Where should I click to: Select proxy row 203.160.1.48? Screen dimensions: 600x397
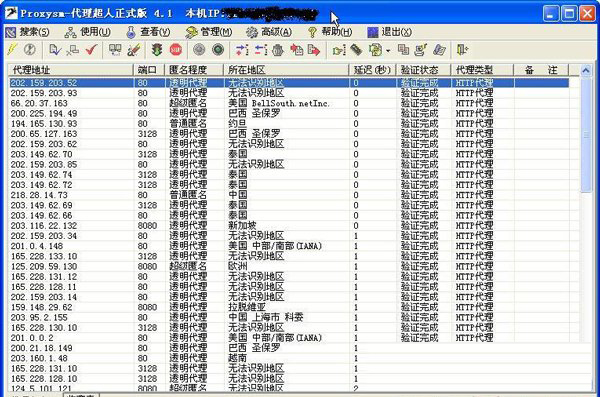289,358
